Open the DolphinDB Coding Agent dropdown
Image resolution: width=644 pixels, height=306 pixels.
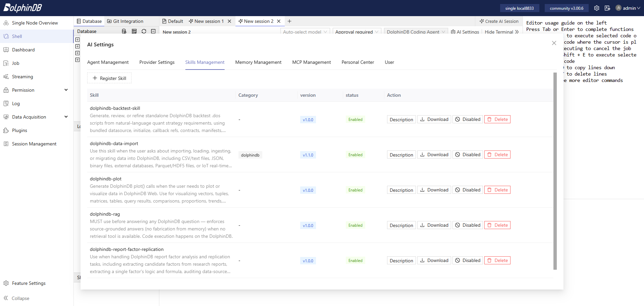(x=416, y=32)
